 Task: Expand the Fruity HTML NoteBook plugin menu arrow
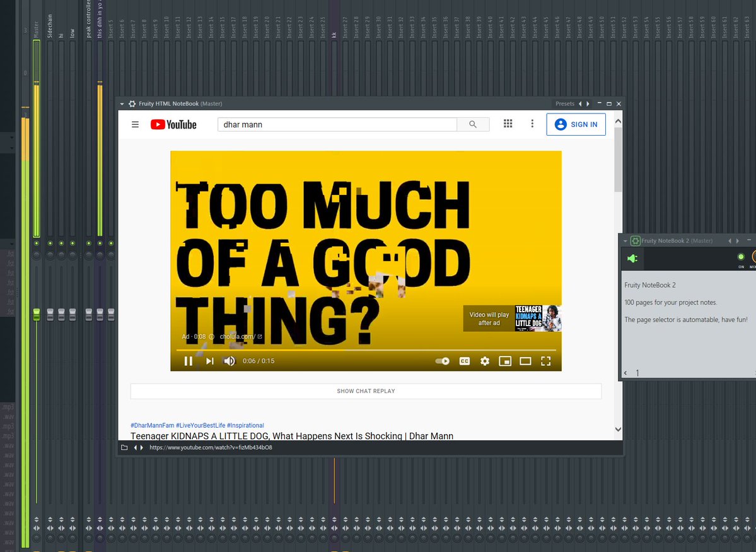[122, 103]
